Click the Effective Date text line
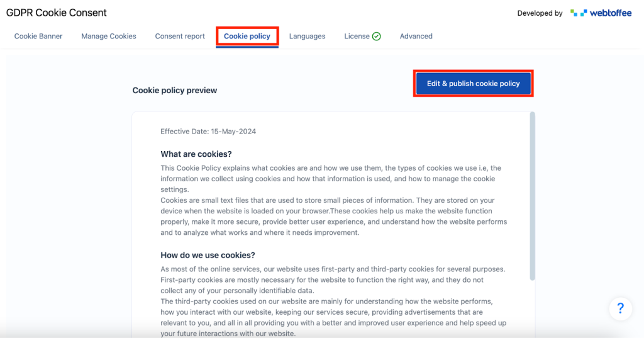The height and width of the screenshot is (338, 644). (x=208, y=132)
